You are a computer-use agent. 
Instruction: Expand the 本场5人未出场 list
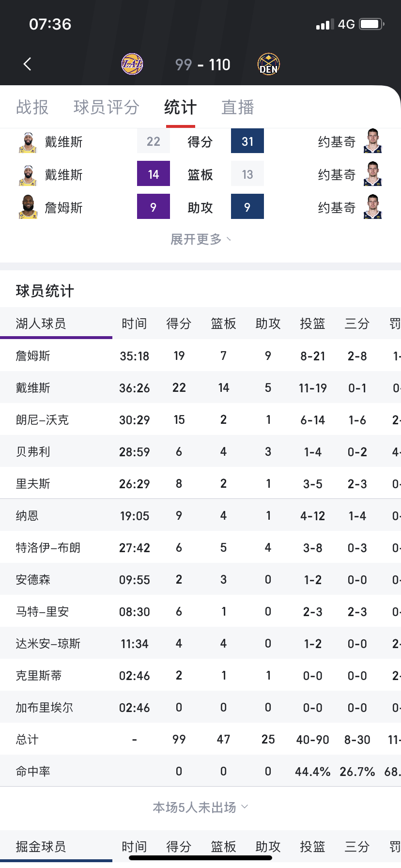200,806
